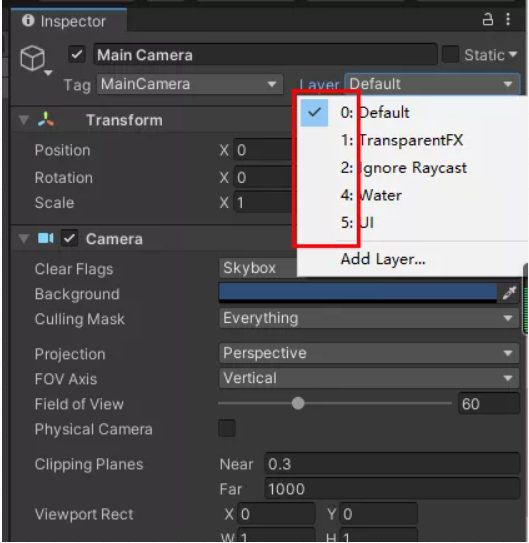The height and width of the screenshot is (543, 529).
Task: Click the Culling Mask label
Action: [x=80, y=319]
